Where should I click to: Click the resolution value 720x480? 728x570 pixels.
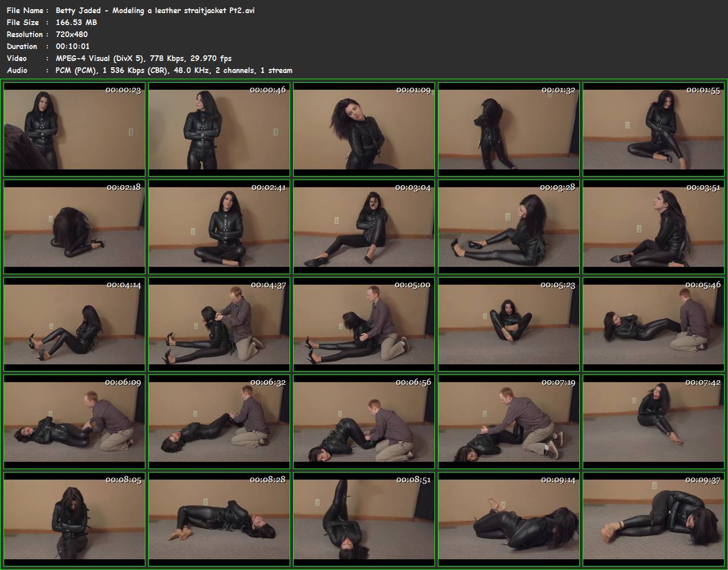[72, 34]
